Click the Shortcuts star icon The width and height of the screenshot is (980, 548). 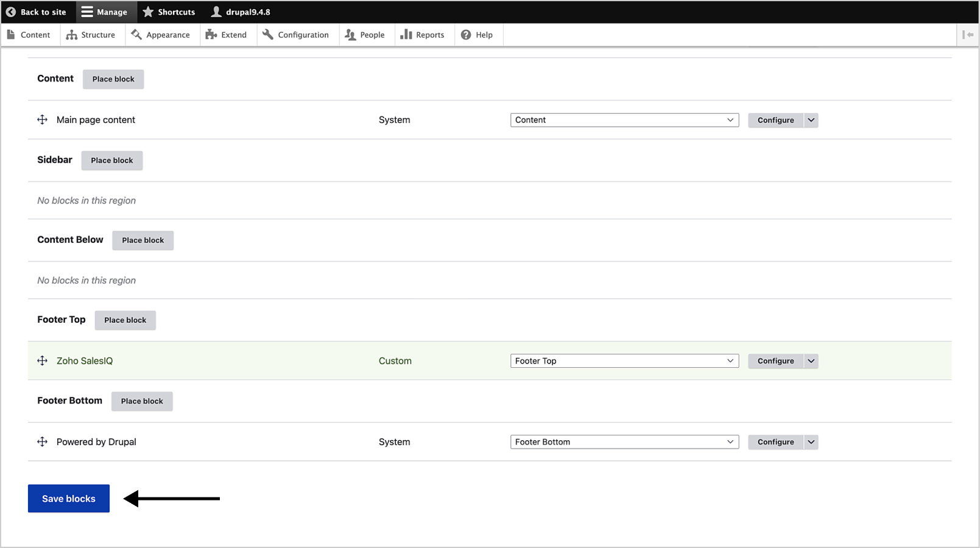coord(148,12)
